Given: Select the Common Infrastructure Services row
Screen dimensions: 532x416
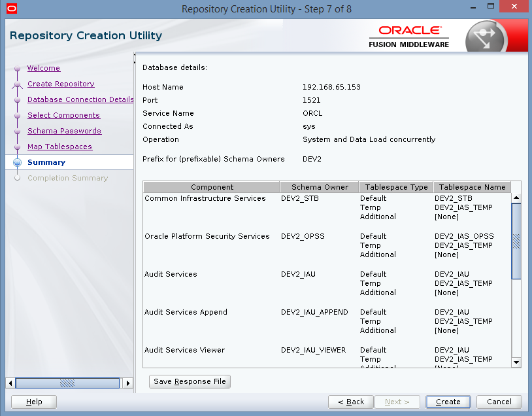Looking at the screenshot, I should coord(327,207).
